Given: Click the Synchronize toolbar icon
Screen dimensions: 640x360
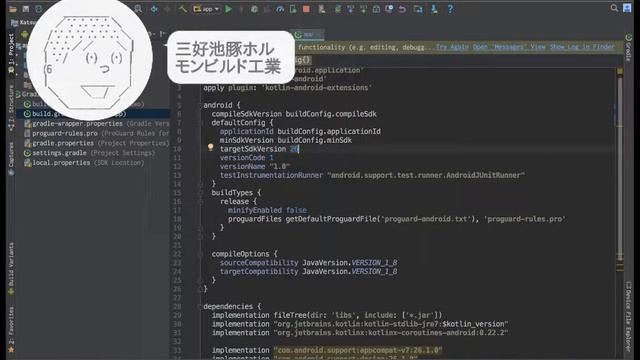Looking at the screenshot, I should click(38, 9).
